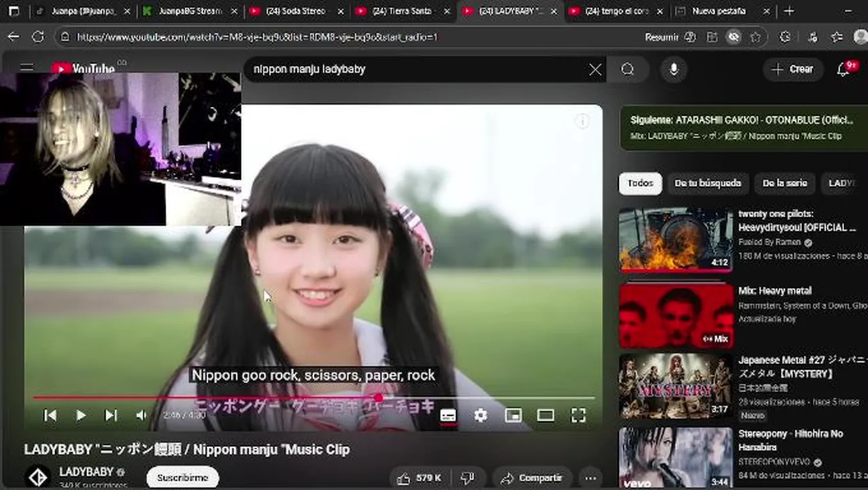Switch to miniplayer mode
The width and height of the screenshot is (868, 490).
(x=513, y=415)
